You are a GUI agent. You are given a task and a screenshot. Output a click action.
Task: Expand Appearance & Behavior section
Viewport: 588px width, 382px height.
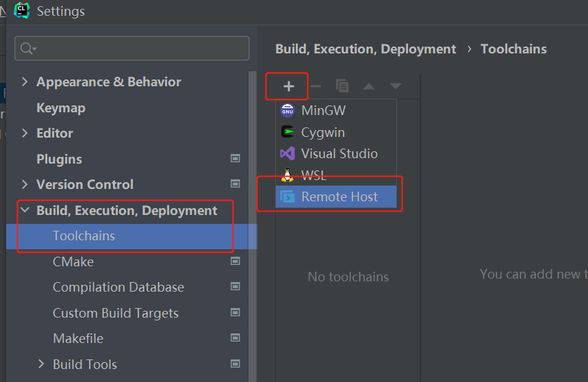[25, 81]
